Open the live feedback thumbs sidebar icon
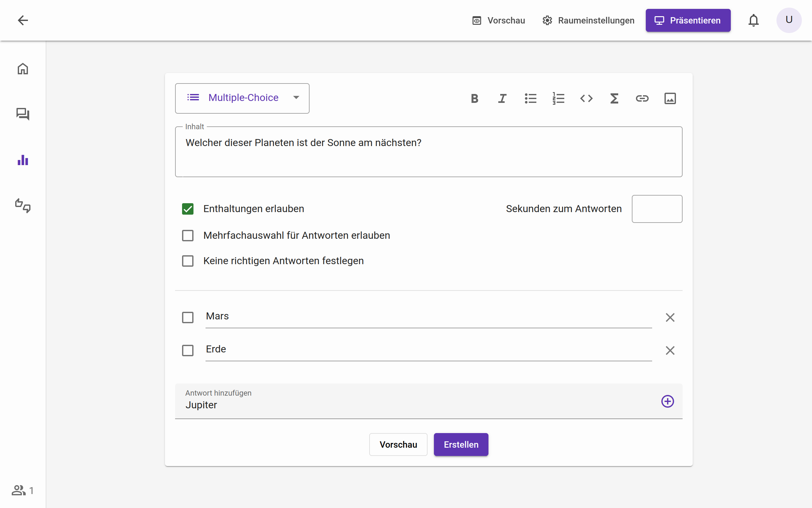This screenshot has height=508, width=812. pyautogui.click(x=23, y=205)
